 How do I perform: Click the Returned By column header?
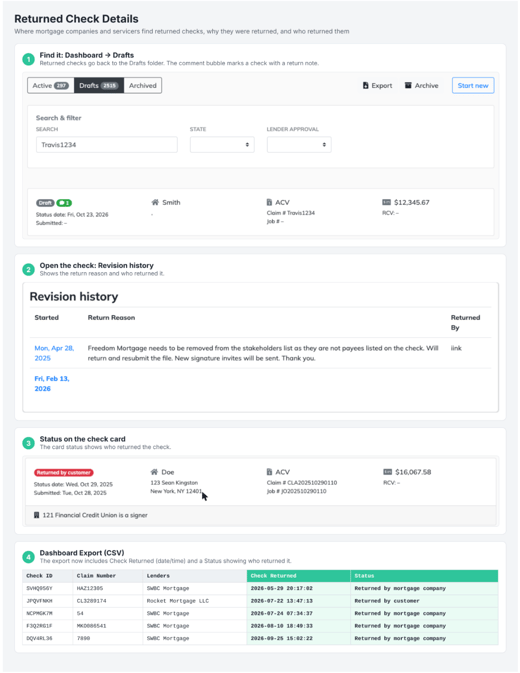[465, 322]
